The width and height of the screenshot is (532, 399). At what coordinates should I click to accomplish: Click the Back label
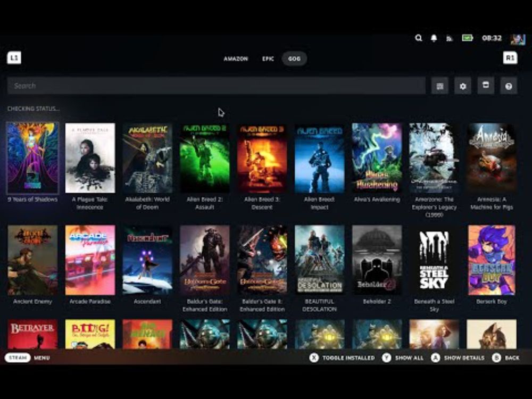pyautogui.click(x=512, y=358)
